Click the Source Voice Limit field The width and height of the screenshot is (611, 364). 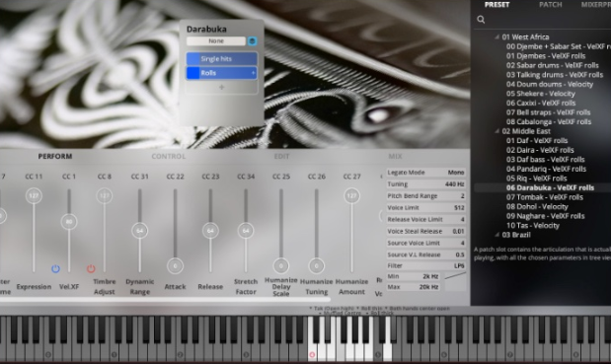pyautogui.click(x=425, y=243)
